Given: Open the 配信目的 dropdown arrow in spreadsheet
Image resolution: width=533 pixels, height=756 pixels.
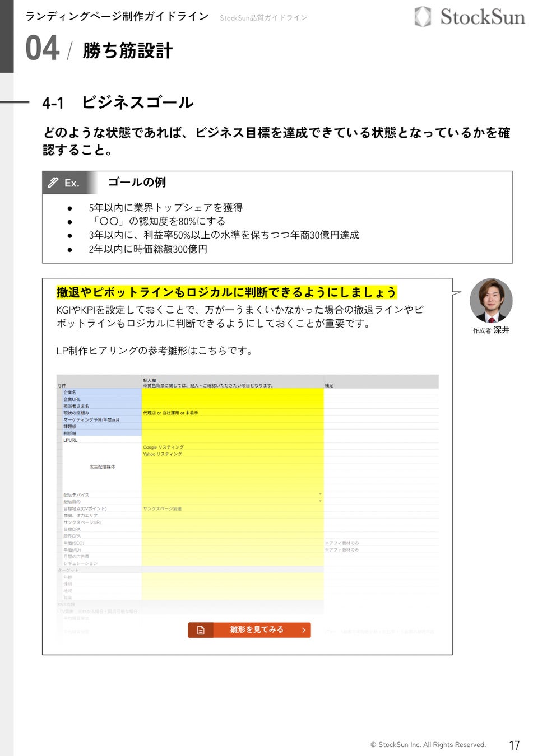Looking at the screenshot, I should [x=320, y=501].
